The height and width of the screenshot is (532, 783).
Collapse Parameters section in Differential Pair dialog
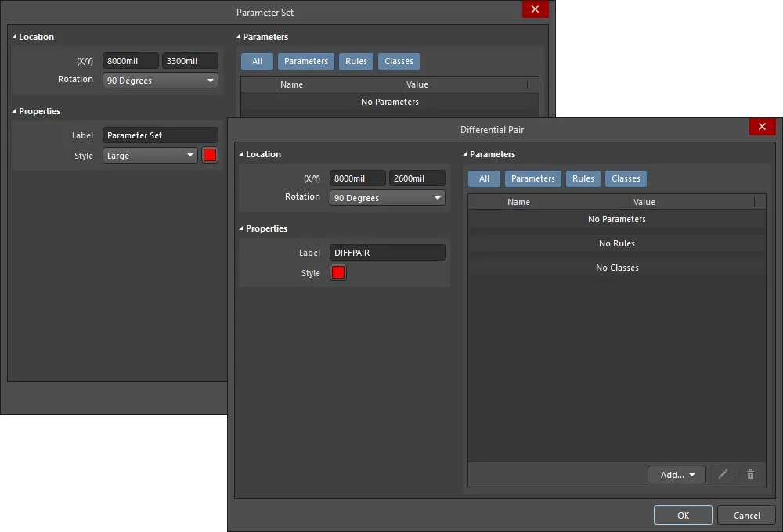pos(465,154)
